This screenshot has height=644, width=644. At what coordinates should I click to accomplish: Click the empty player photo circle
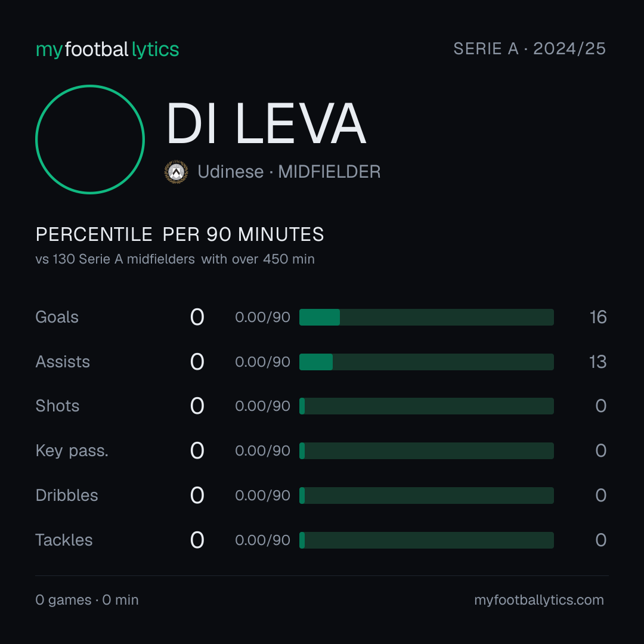point(90,139)
